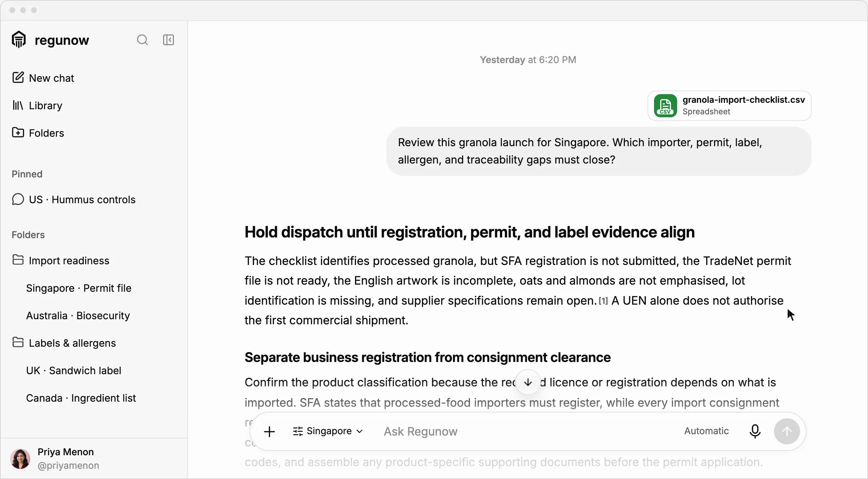Open Singapore · Permit file chat
This screenshot has height=479, width=868.
(x=79, y=288)
